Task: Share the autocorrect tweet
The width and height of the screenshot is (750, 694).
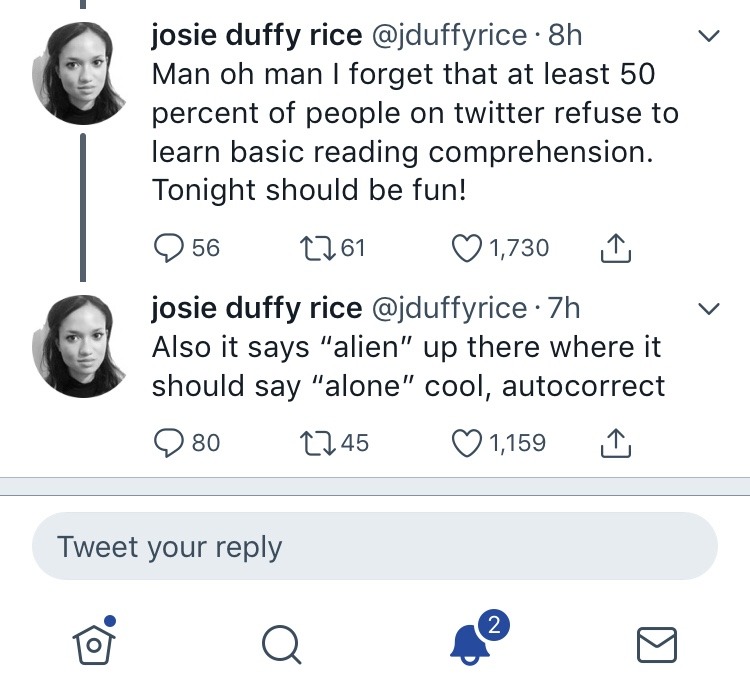Action: pos(615,442)
